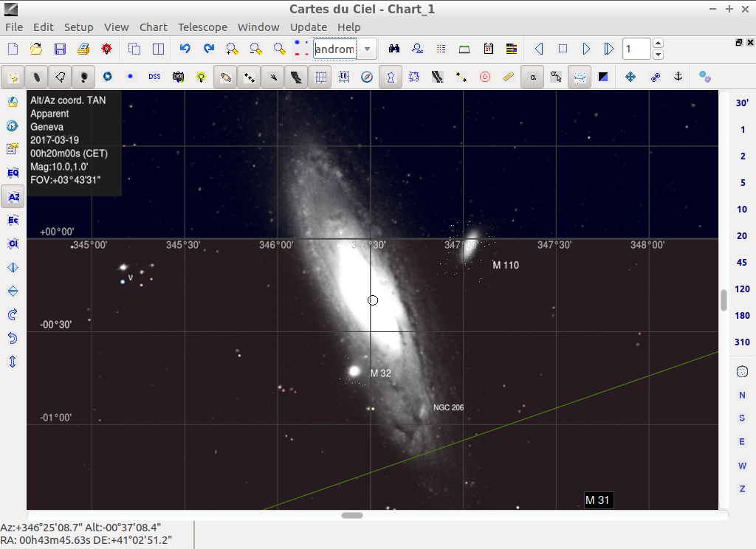This screenshot has width=756, height=549.
Task: Open the Update menu
Action: 309,27
